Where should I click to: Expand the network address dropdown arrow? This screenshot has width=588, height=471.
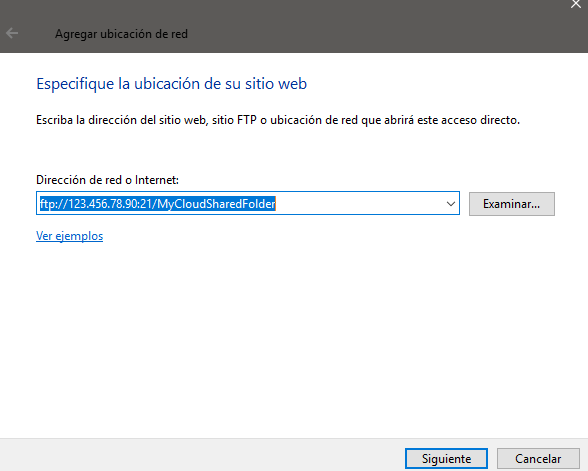tap(451, 204)
